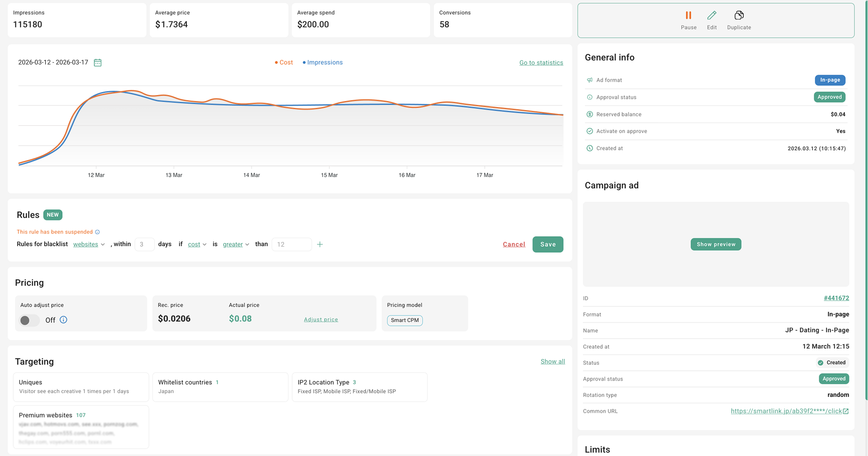Open the Whitelist countries targeting card

[220, 387]
